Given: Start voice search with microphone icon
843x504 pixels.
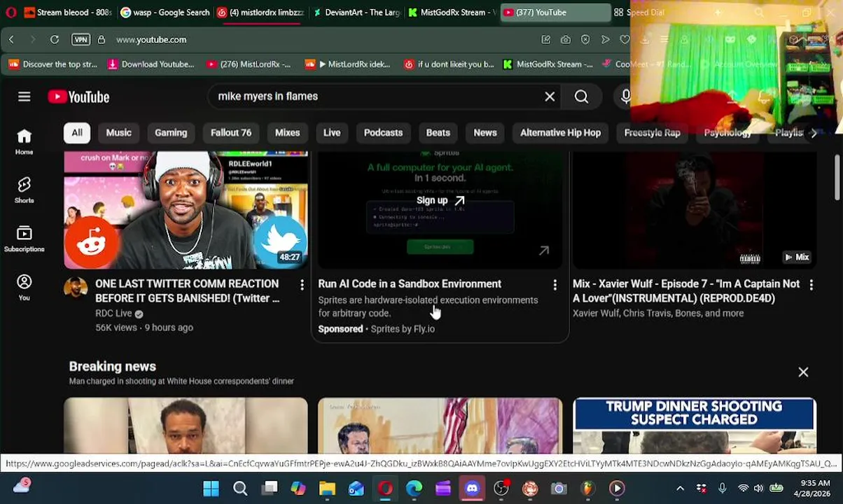Looking at the screenshot, I should pos(625,97).
